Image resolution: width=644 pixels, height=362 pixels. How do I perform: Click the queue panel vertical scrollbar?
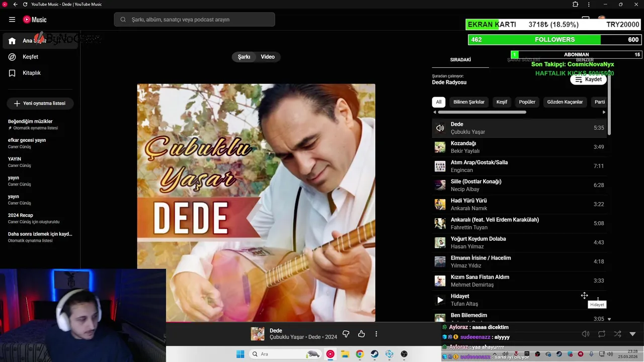[x=609, y=106]
